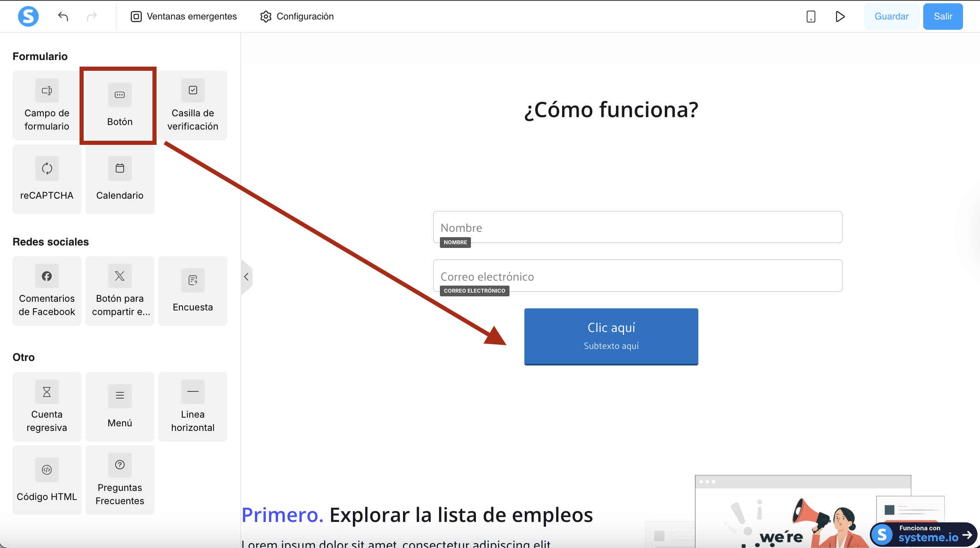Click the play preview icon
980x548 pixels.
[x=840, y=17]
